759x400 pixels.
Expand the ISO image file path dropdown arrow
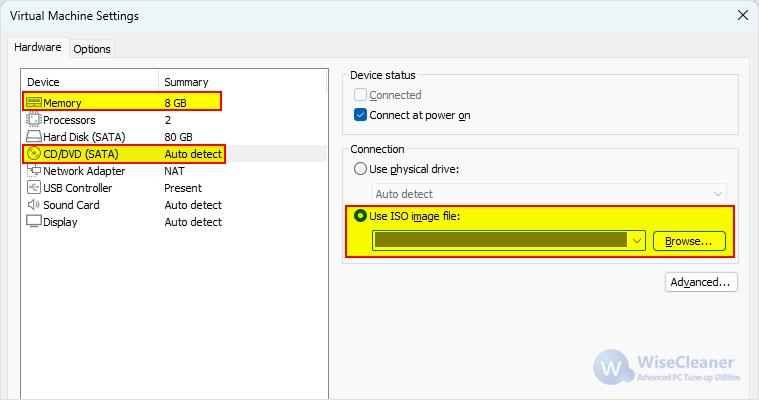click(637, 241)
